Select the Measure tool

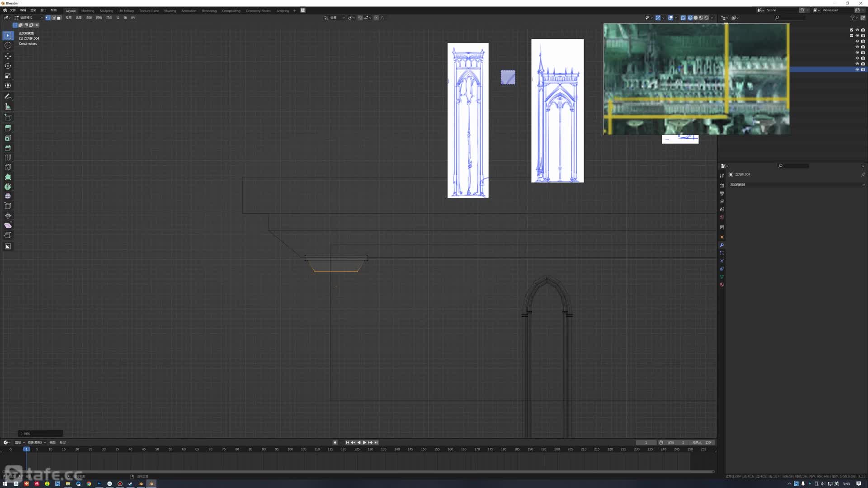[x=8, y=107]
